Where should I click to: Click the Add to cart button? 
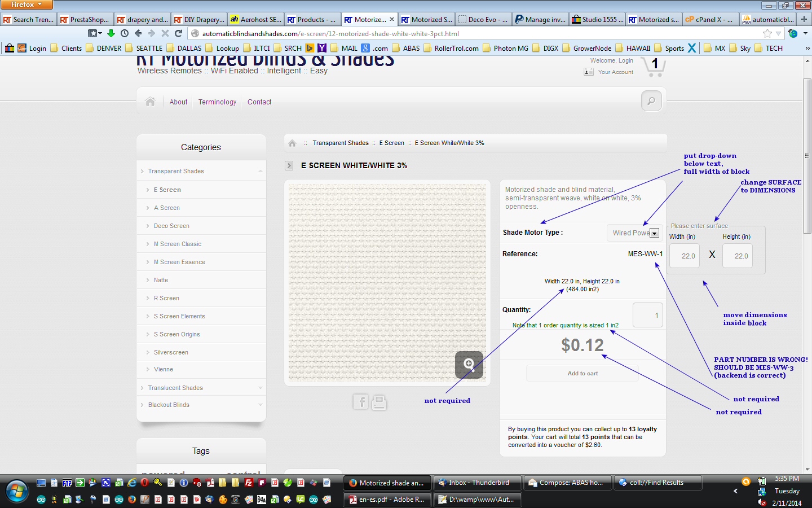pyautogui.click(x=582, y=374)
